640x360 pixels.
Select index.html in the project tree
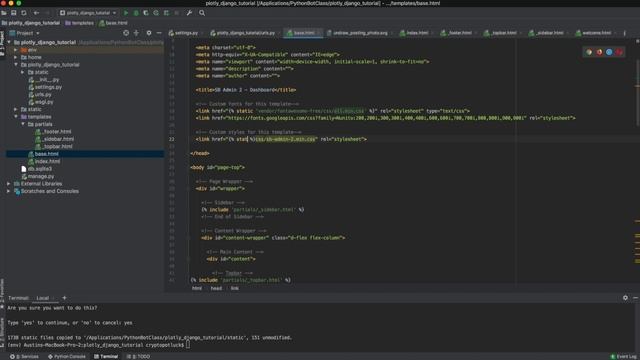coord(44,162)
